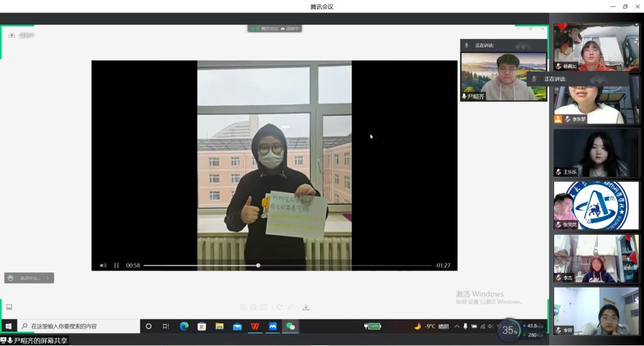The image size is (644, 346).
Task: Click the Windows Start button
Action: [x=8, y=326]
